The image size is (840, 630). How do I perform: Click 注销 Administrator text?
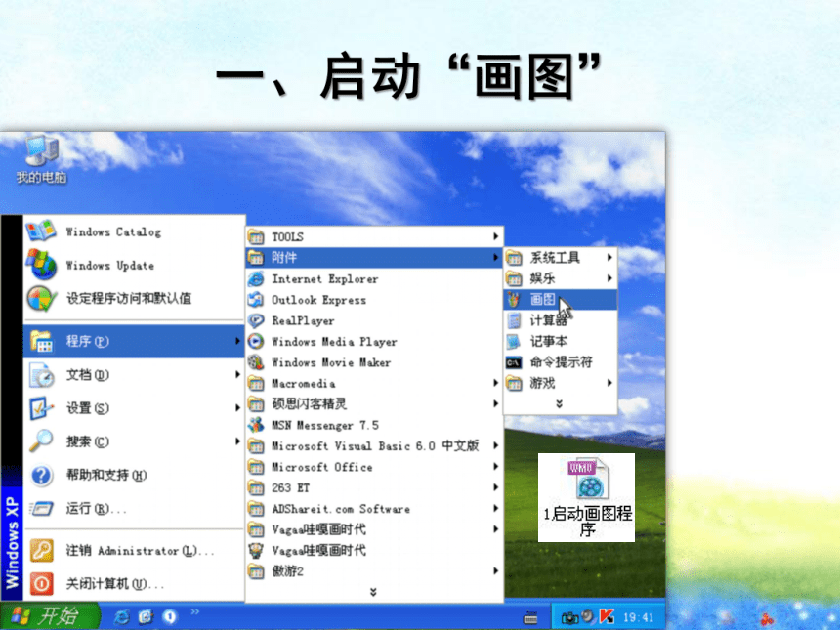[141, 551]
